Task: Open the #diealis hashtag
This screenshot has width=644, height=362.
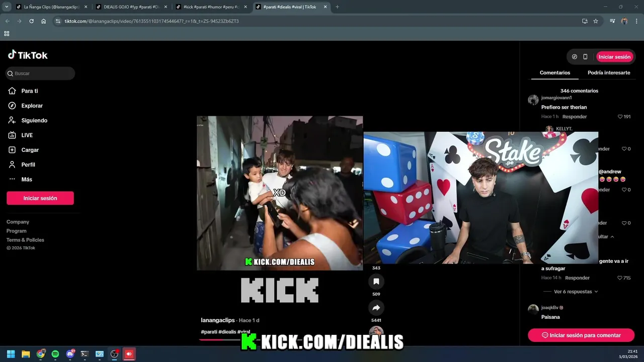Action: (x=227, y=332)
